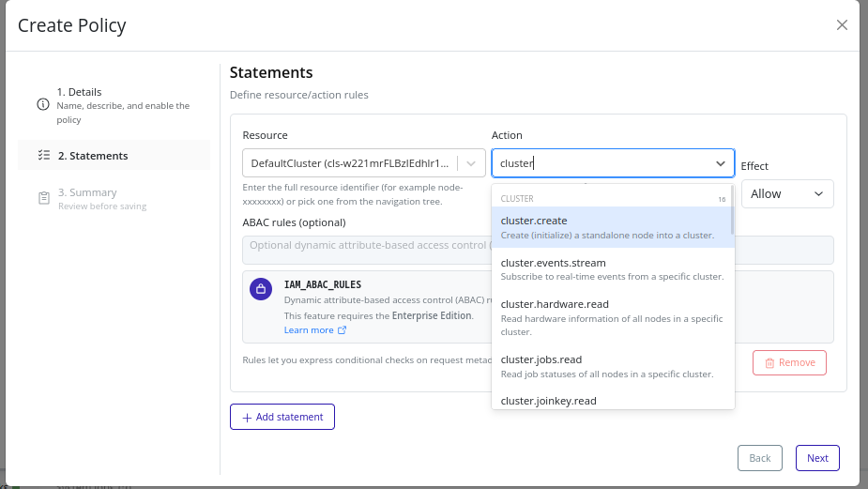The height and width of the screenshot is (489, 868).
Task: Click the Summary step clipboard icon
Action: click(44, 198)
